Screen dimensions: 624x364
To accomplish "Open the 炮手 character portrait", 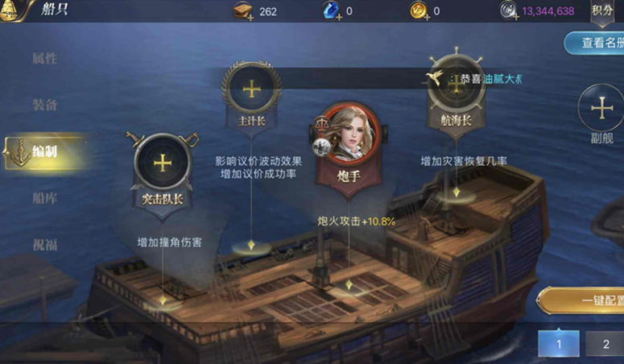I will click(x=349, y=135).
